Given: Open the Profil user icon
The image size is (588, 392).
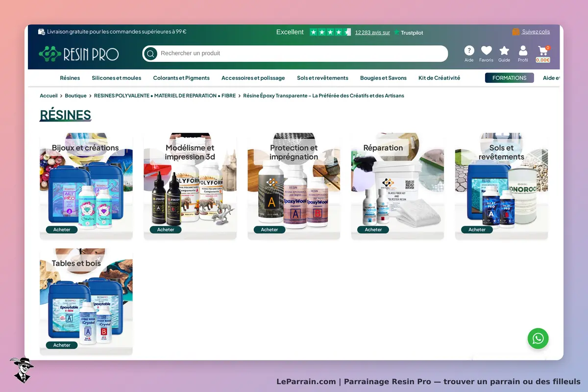Looking at the screenshot, I should 523,50.
